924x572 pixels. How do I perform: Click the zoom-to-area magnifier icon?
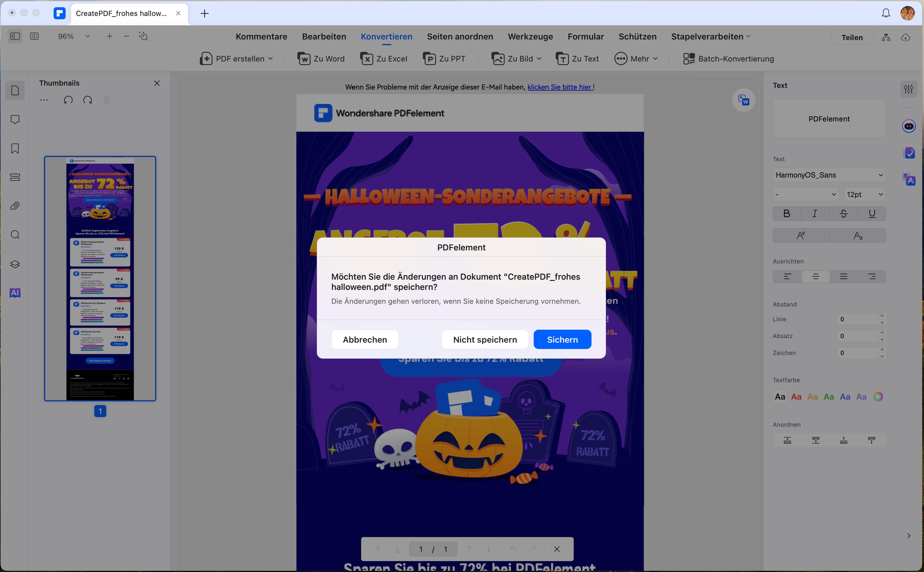pyautogui.click(x=143, y=36)
